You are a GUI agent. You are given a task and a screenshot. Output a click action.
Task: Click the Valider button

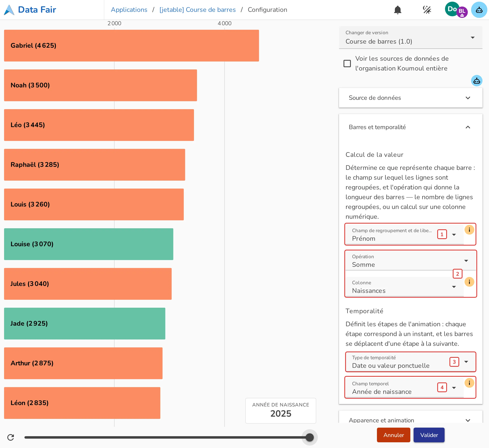[x=429, y=435]
